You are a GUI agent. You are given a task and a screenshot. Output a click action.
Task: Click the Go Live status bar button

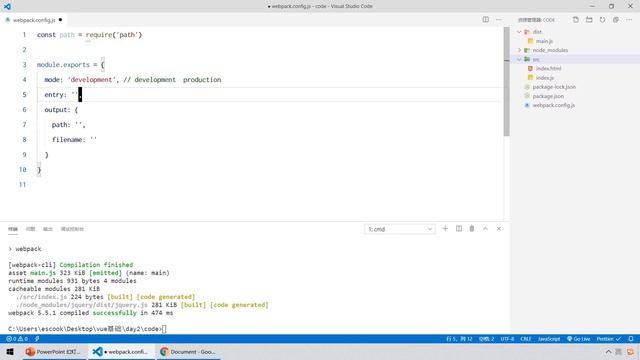click(x=579, y=339)
